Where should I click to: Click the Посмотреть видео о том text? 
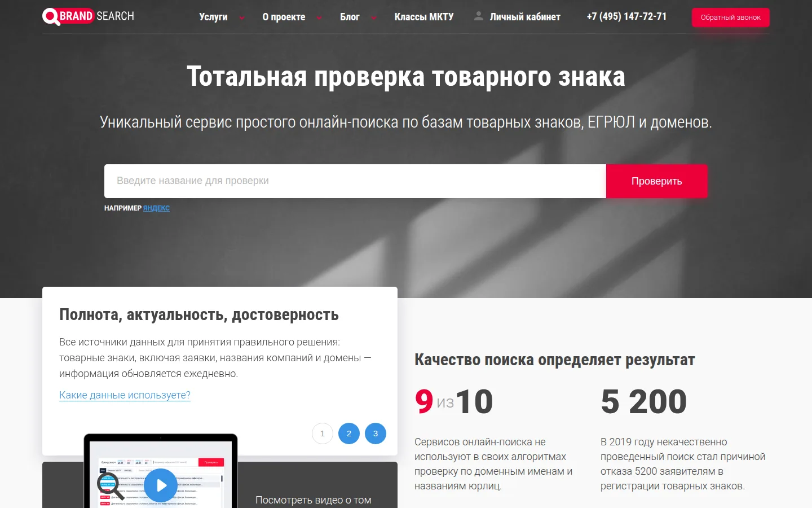point(314,500)
